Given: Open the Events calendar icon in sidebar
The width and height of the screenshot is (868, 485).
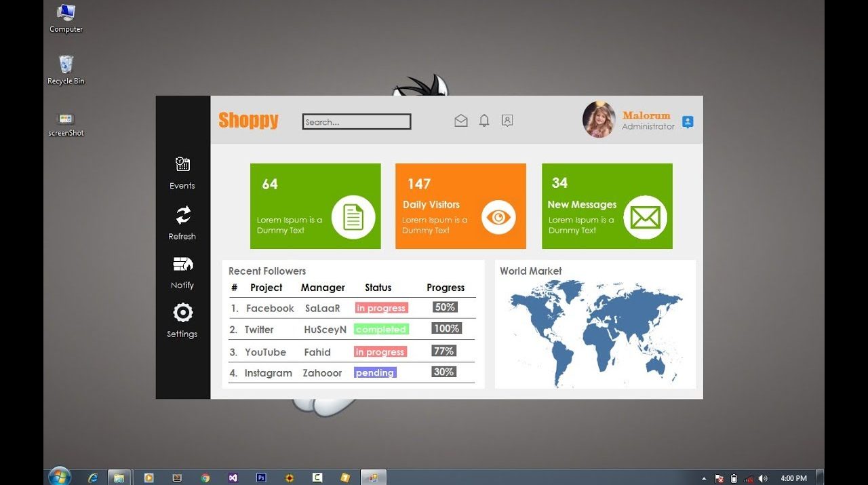Looking at the screenshot, I should click(182, 164).
